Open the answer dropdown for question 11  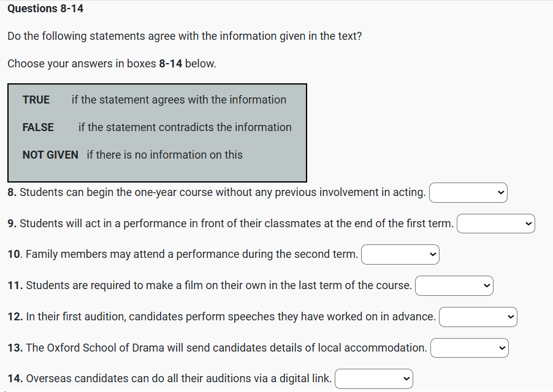coord(454,286)
